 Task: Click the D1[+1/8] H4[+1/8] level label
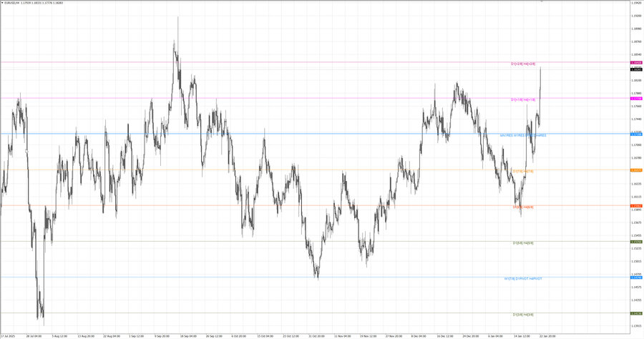click(x=523, y=99)
